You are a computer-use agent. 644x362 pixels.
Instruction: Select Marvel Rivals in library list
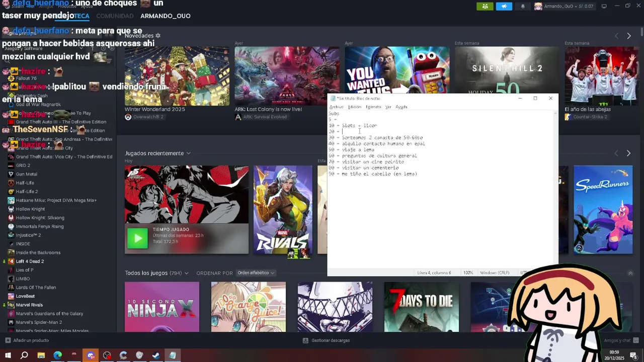pos(29,305)
